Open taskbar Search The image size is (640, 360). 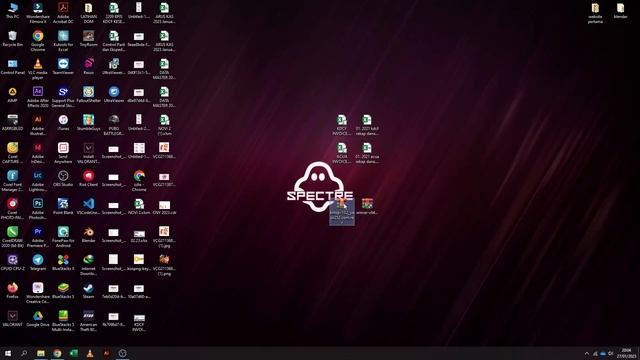24,353
